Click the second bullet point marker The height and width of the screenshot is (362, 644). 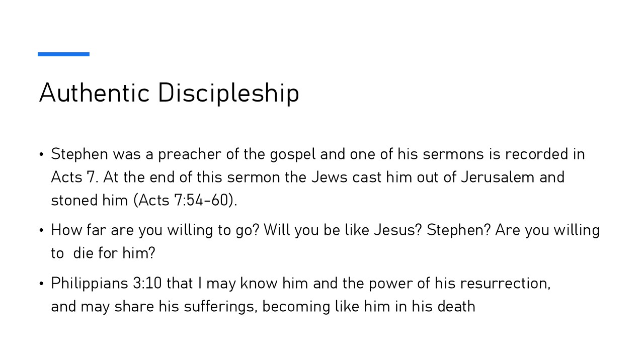(42, 231)
